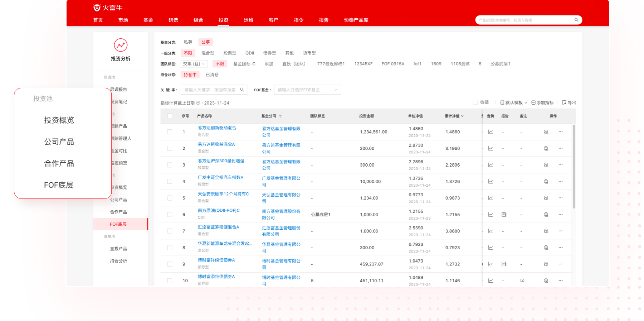
Task: Sort by 累计净值 column header
Action: point(454,116)
